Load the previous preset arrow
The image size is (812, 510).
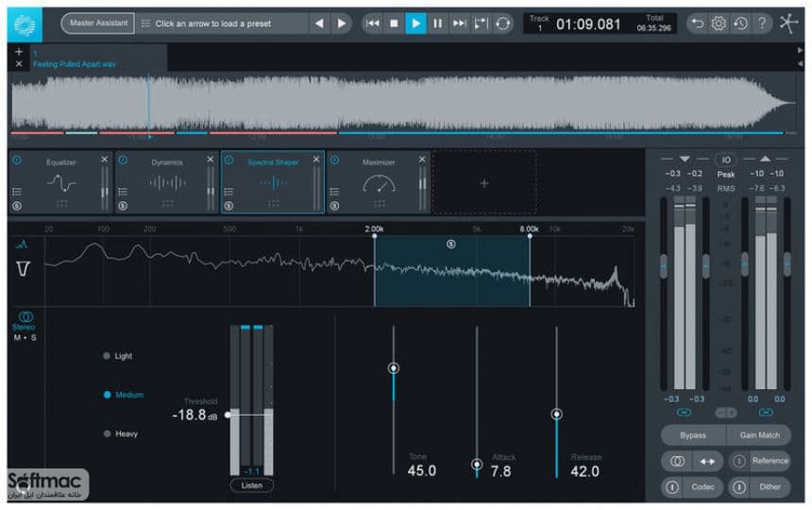pos(319,24)
